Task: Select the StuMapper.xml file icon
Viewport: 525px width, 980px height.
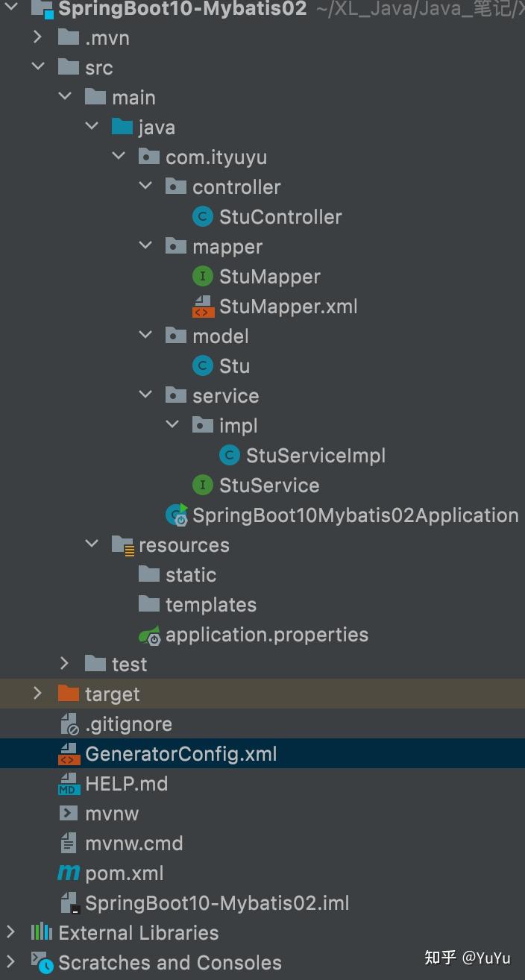Action: pyautogui.click(x=202, y=306)
